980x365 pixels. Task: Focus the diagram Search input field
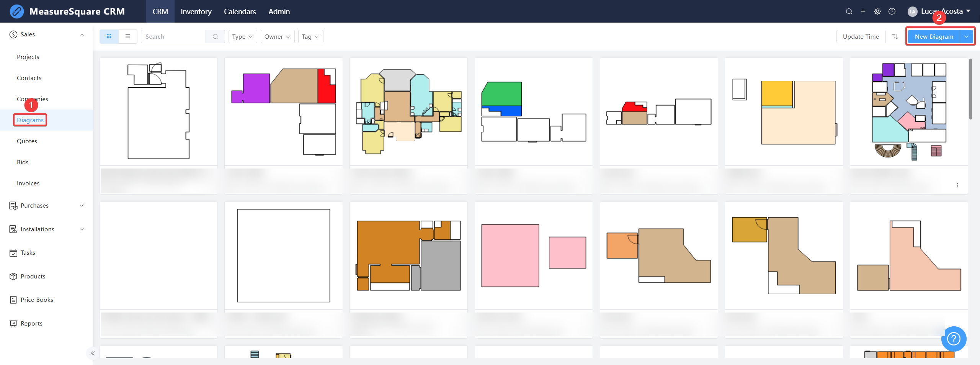(173, 36)
